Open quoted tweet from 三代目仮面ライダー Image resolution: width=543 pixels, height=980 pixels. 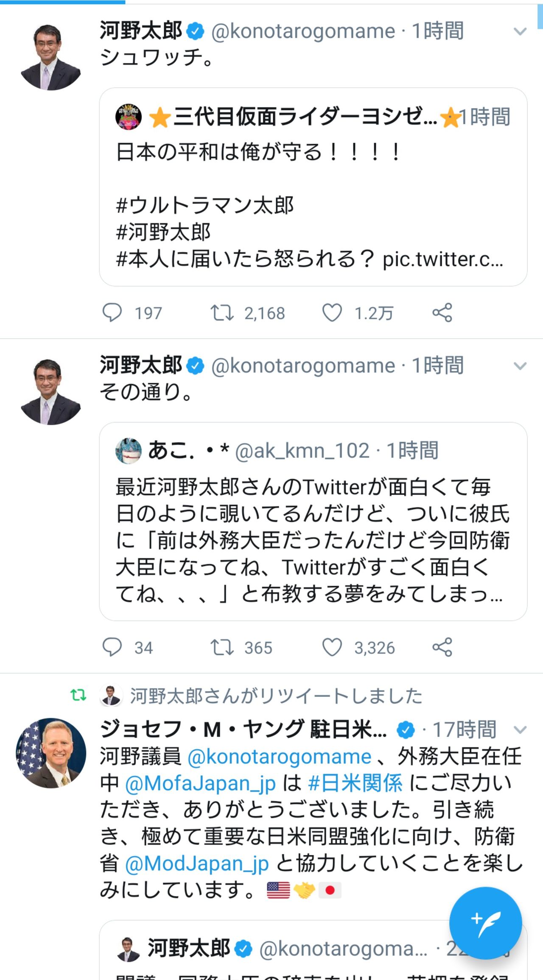point(313,187)
